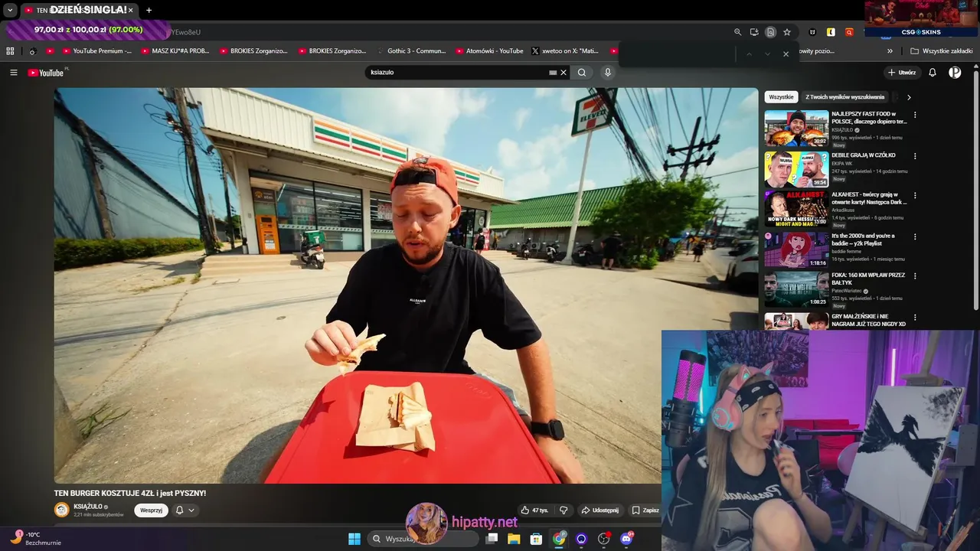Dislike the video with thumbs-down
This screenshot has height=551, width=980.
tap(563, 510)
